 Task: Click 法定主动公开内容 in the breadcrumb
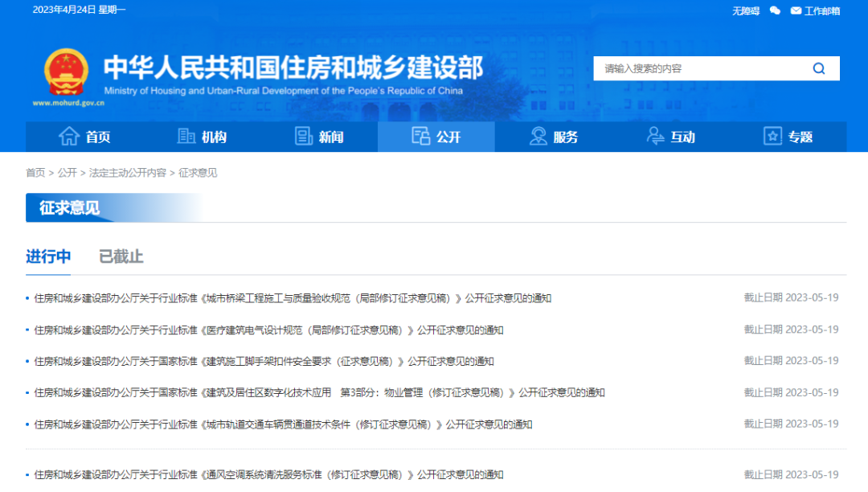click(127, 173)
